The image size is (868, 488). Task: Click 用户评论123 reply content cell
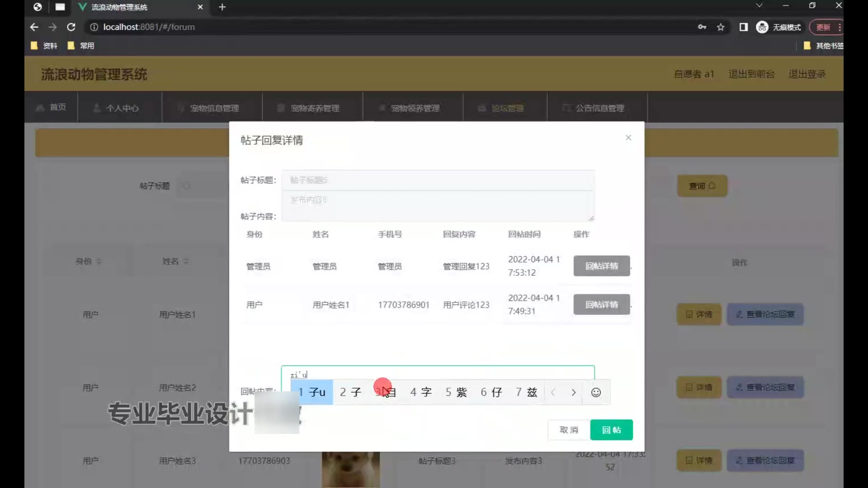click(466, 305)
